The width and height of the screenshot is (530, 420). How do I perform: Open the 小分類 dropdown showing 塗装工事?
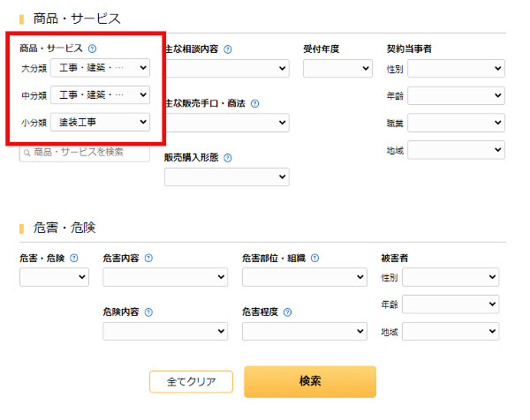coord(100,122)
